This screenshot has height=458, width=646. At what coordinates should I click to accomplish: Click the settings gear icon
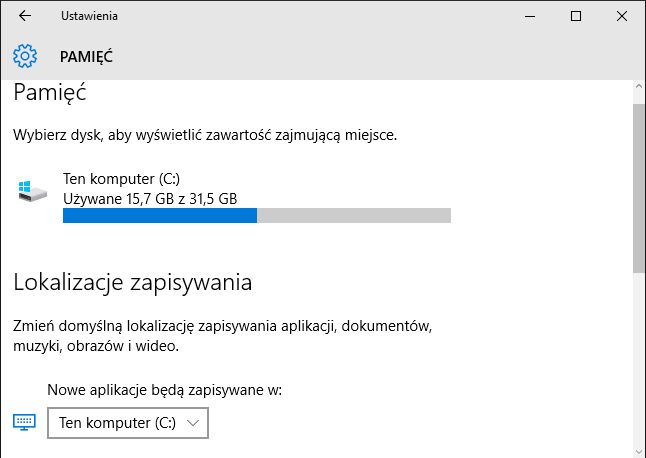point(25,56)
